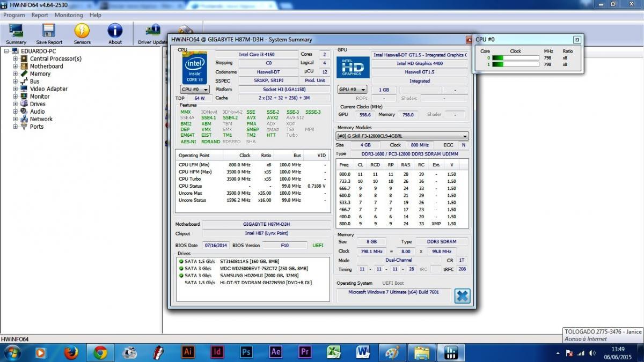The height and width of the screenshot is (362, 644).
Task: Click the Intel HD Graphics logo
Action: [353, 68]
